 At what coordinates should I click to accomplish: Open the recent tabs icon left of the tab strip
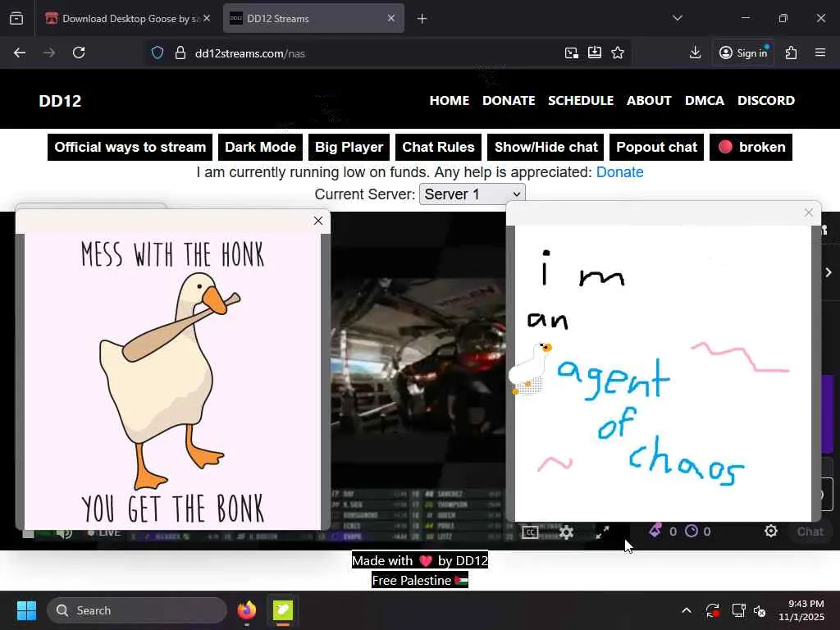[x=16, y=18]
